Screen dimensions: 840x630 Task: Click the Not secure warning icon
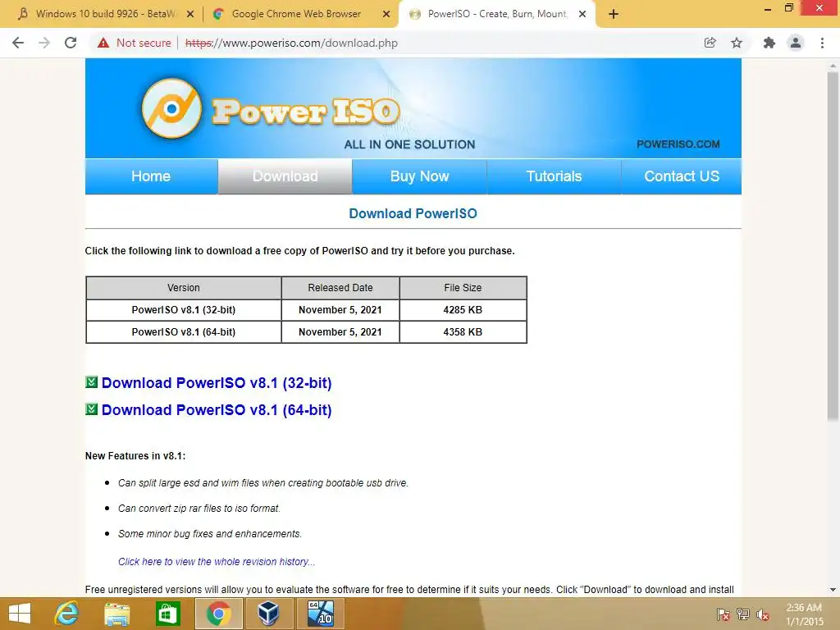point(103,43)
